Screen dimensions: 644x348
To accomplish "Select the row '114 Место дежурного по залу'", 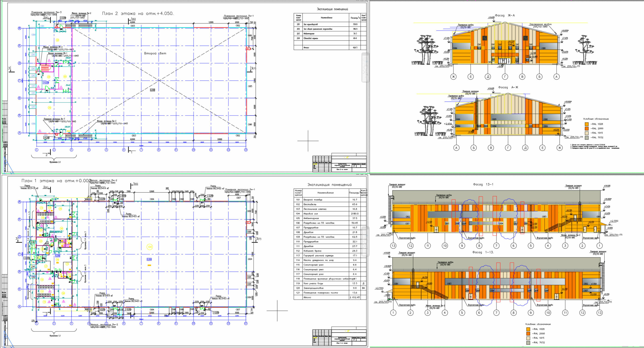I will click(330, 260).
